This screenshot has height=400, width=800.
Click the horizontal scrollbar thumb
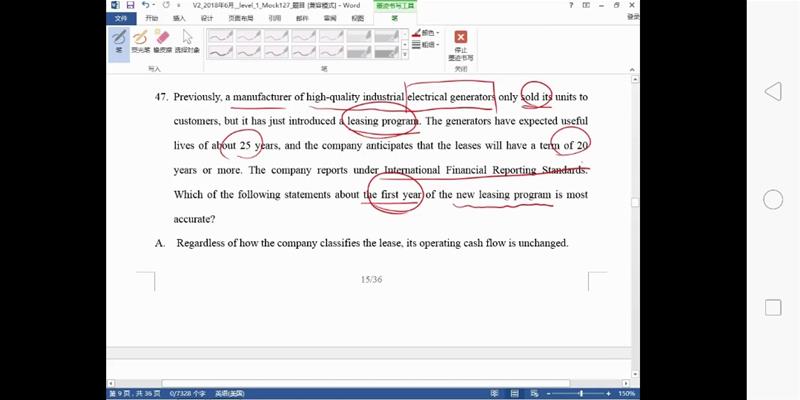pyautogui.click(x=365, y=383)
